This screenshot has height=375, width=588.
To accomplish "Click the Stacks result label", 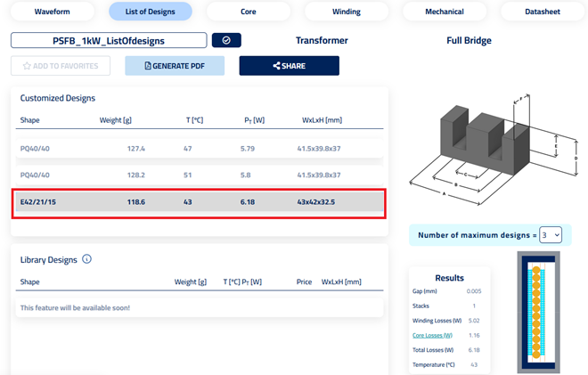I will (x=421, y=306).
